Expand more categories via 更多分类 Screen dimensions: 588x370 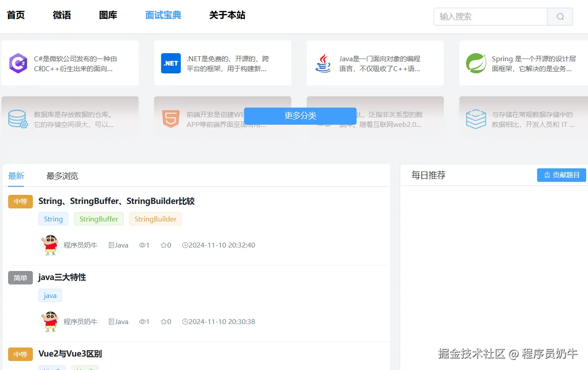click(x=300, y=116)
